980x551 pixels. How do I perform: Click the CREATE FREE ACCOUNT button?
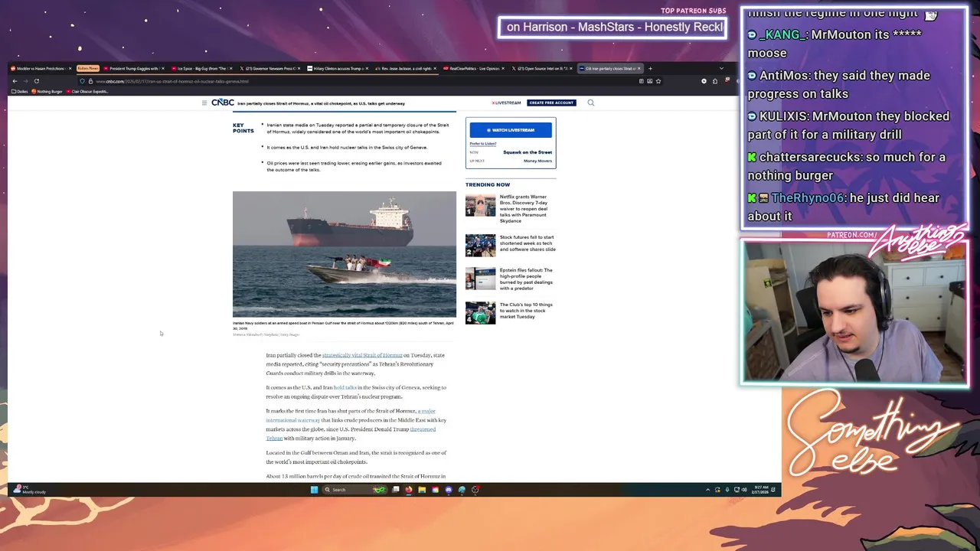[551, 103]
